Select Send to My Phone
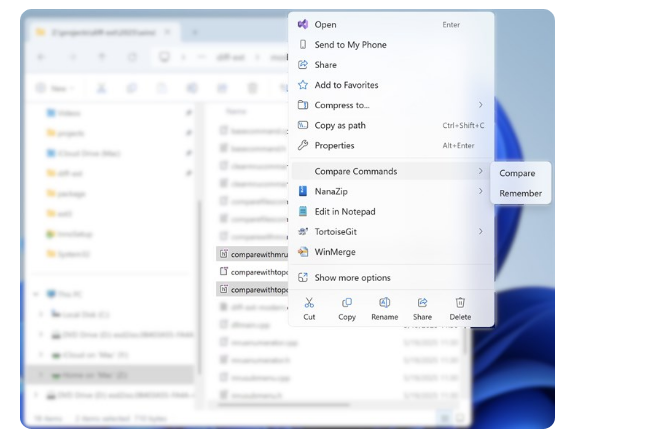Viewport: 648px width, 447px height. (350, 45)
